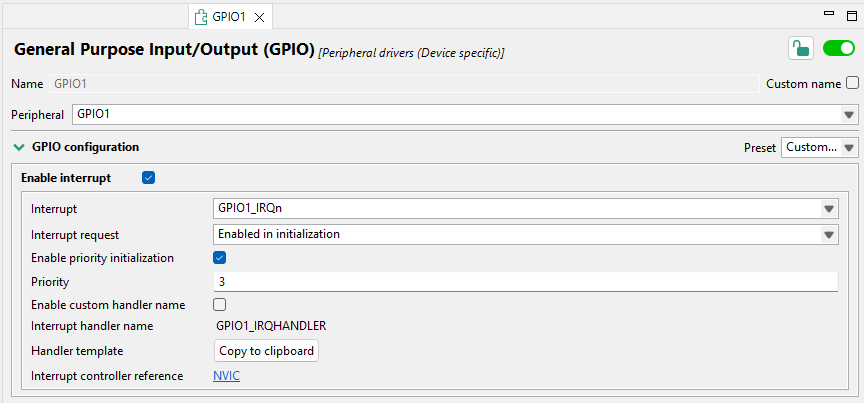Close the GPIO1 tab

[260, 17]
